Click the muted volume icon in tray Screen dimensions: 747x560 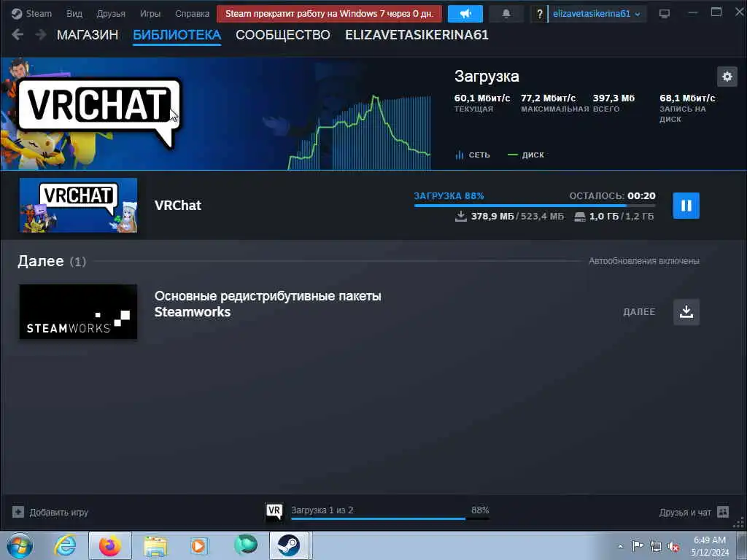(673, 546)
